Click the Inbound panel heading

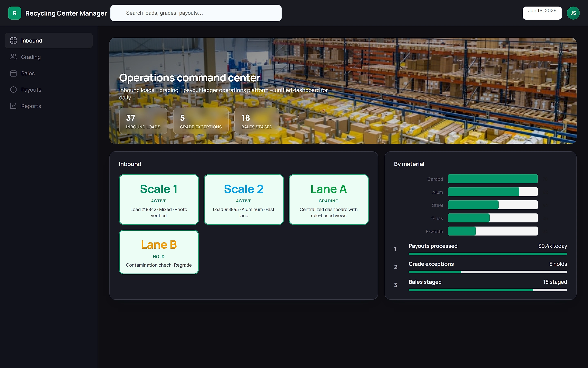pyautogui.click(x=130, y=164)
